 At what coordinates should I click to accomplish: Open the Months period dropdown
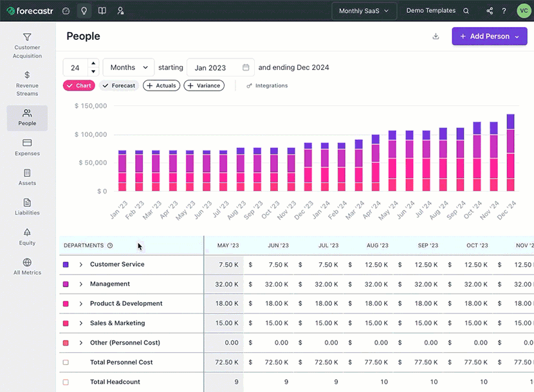pos(128,67)
